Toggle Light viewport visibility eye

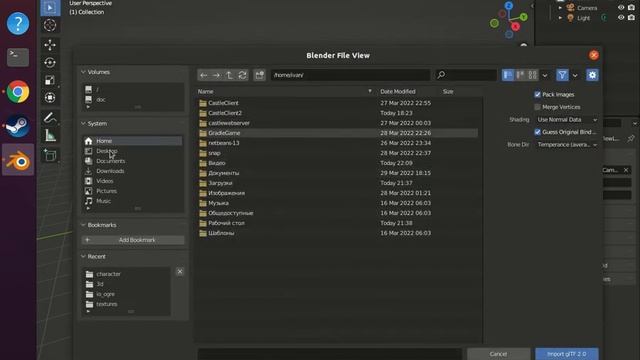tap(621, 18)
